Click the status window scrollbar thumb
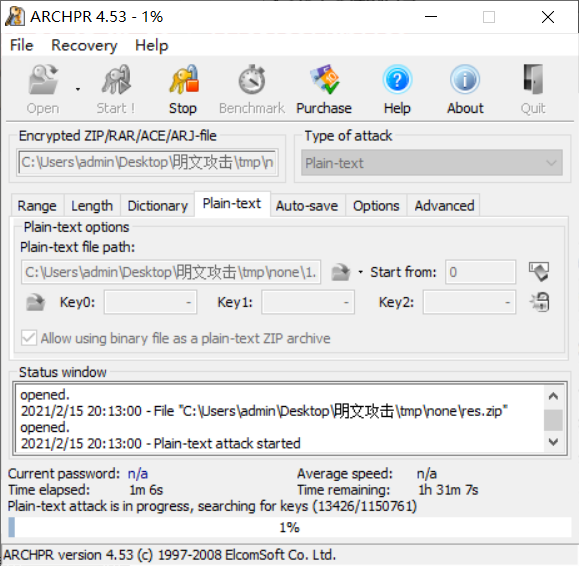The width and height of the screenshot is (579, 566). (x=553, y=420)
